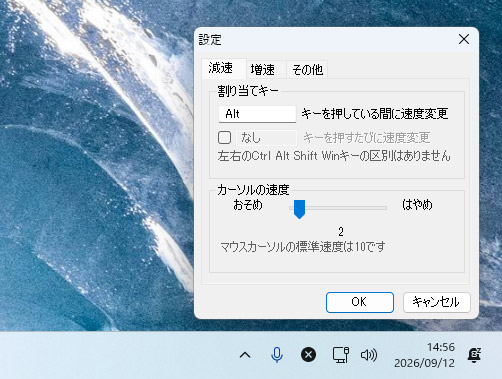Click the はやめ label beside slider
Viewport: 502px width, 379px height.
[417, 205]
